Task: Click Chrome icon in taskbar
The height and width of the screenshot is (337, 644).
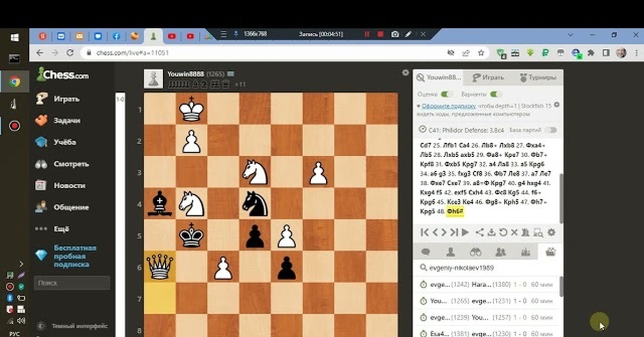Action: (x=14, y=82)
